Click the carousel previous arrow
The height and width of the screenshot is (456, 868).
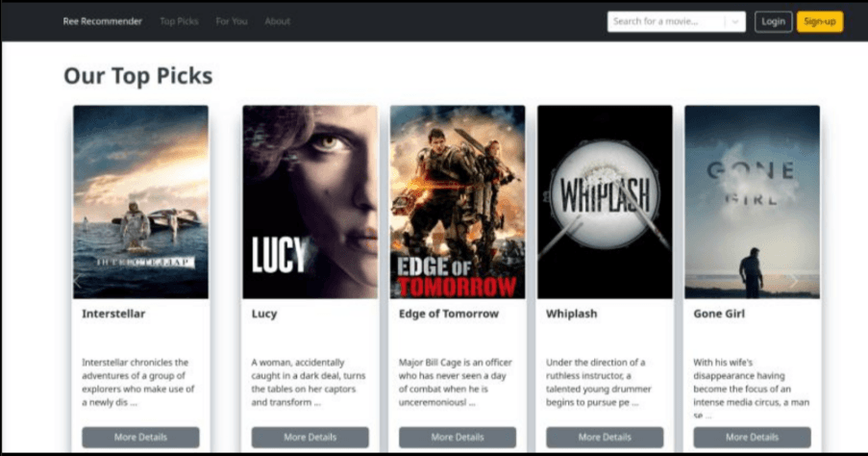pyautogui.click(x=79, y=281)
